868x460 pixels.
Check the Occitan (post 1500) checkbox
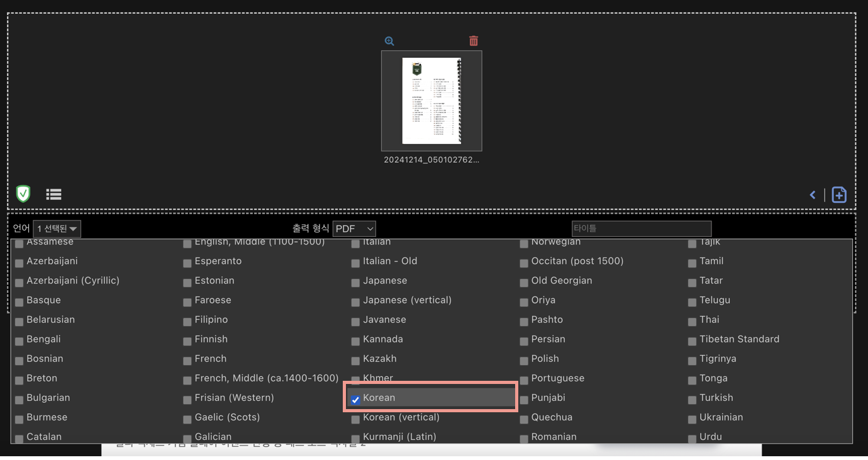pos(523,263)
